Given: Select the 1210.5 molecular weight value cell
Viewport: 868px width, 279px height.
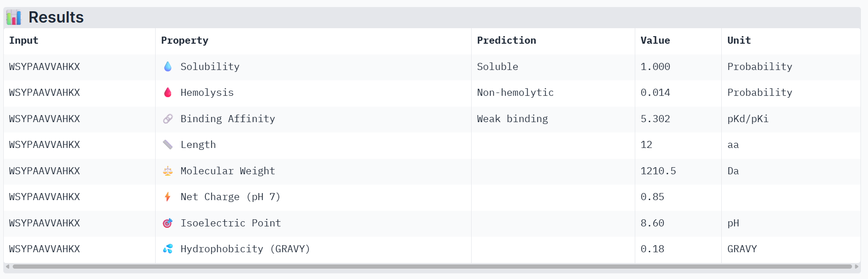Looking at the screenshot, I should click(x=678, y=171).
